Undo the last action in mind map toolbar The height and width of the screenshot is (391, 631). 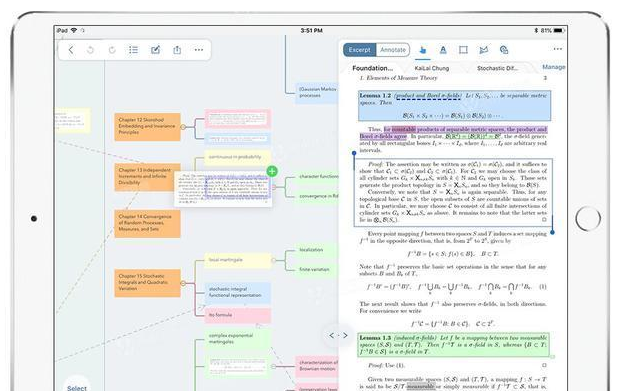click(91, 50)
